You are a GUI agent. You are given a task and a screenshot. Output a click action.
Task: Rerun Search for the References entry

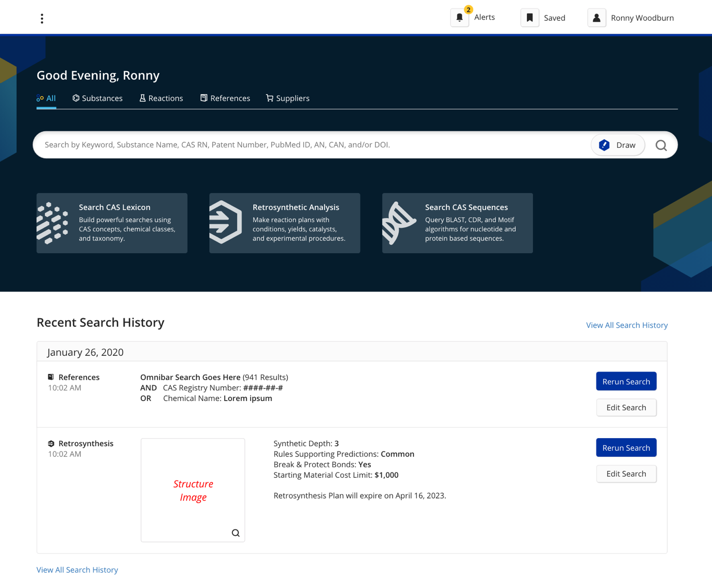click(x=626, y=382)
